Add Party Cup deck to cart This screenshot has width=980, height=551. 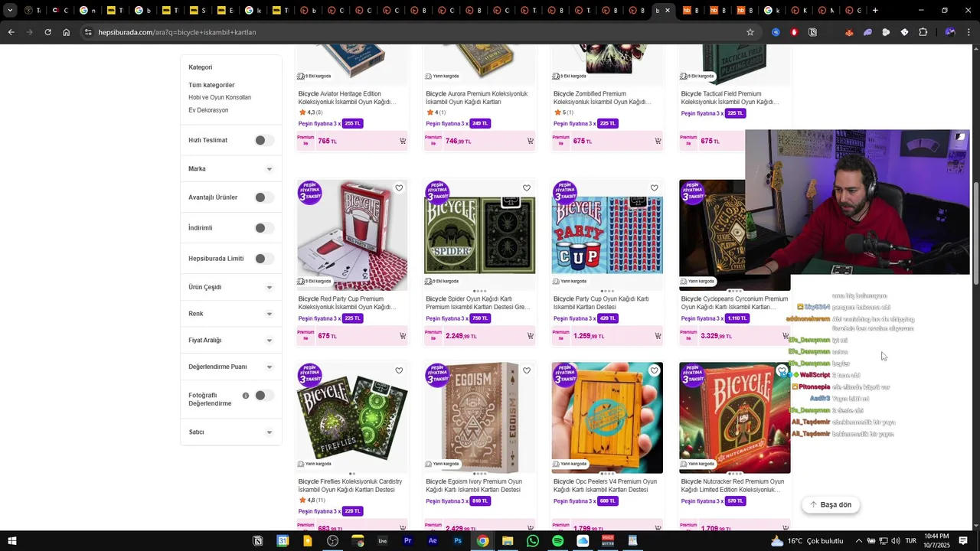(x=658, y=336)
